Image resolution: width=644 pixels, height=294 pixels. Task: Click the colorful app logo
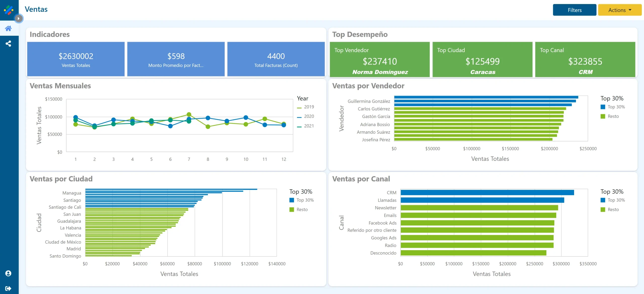pyautogui.click(x=9, y=10)
